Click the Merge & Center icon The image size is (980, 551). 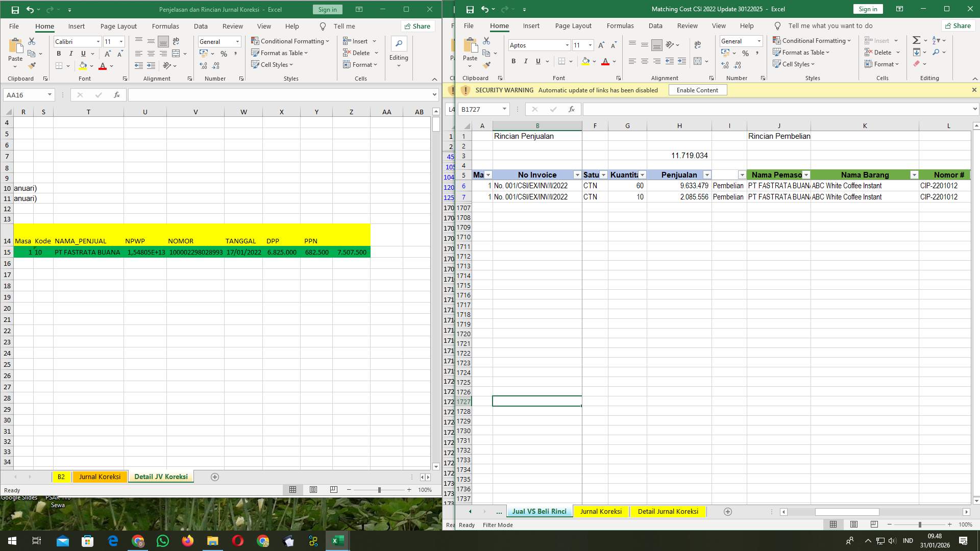click(x=698, y=61)
